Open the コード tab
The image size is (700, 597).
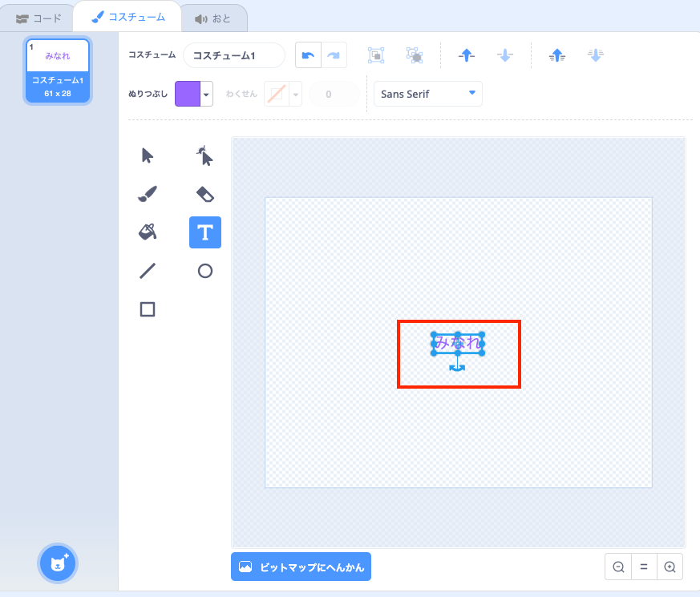tap(38, 18)
